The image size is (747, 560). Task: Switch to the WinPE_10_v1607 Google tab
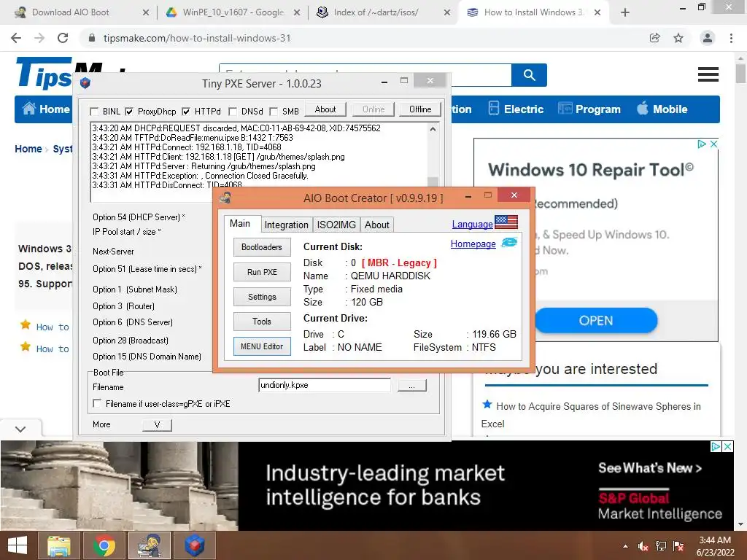tap(233, 12)
